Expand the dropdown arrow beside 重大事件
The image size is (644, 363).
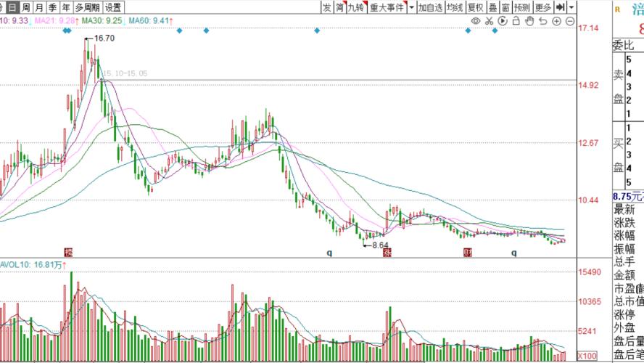click(x=411, y=7)
